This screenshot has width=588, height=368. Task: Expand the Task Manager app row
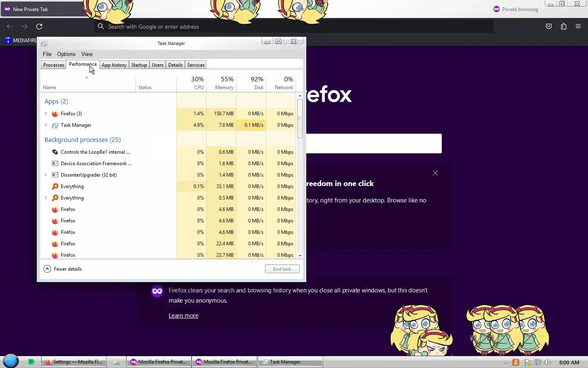46,125
